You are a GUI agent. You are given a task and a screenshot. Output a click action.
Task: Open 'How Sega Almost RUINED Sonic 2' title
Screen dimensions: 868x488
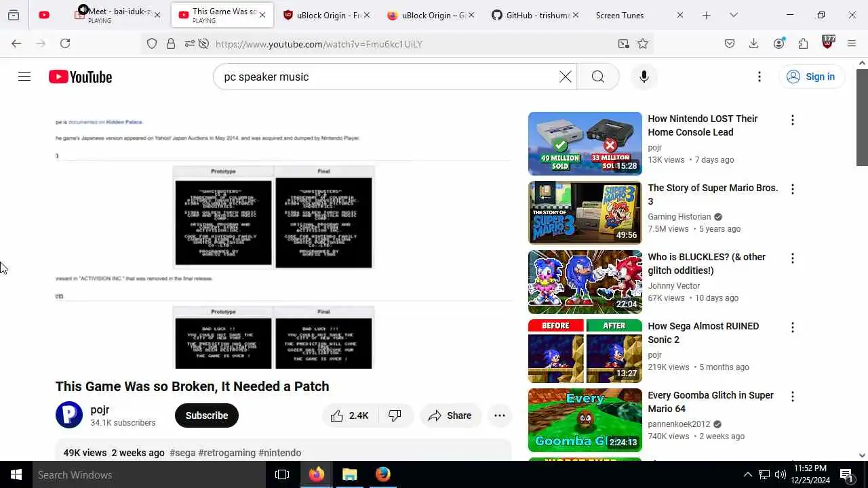tap(703, 333)
